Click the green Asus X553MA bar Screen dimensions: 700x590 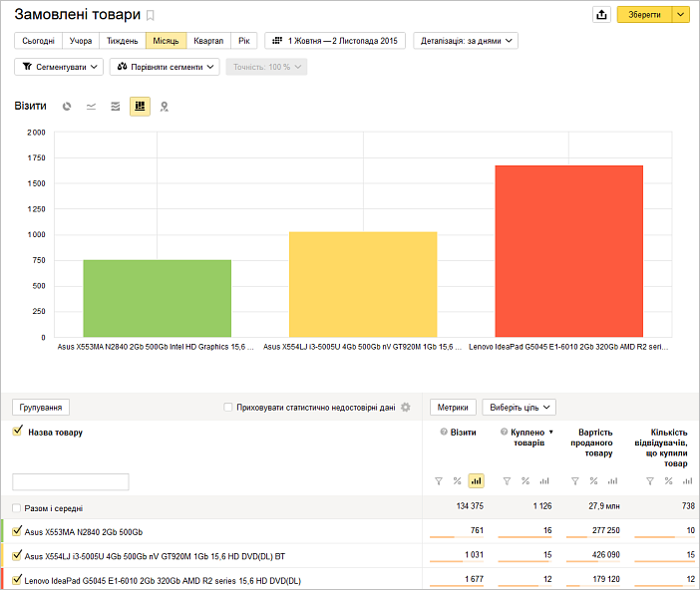[158, 298]
